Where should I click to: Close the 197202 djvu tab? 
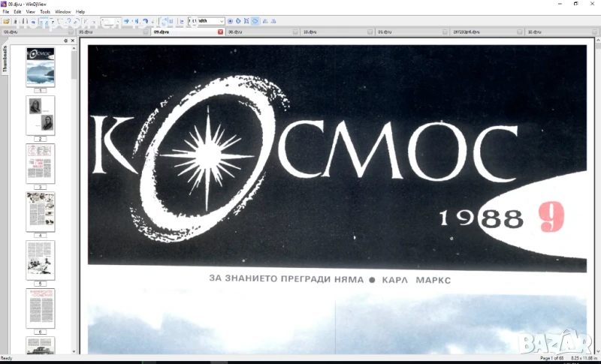(519, 32)
